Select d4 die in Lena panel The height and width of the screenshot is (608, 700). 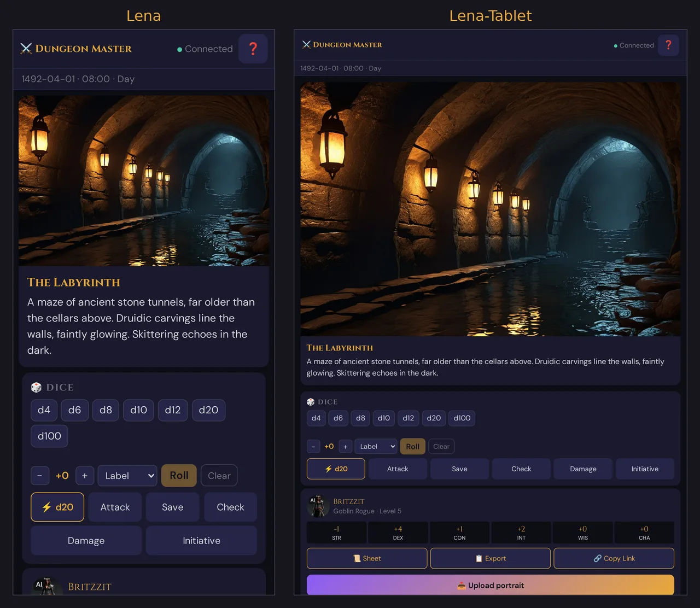(x=44, y=410)
